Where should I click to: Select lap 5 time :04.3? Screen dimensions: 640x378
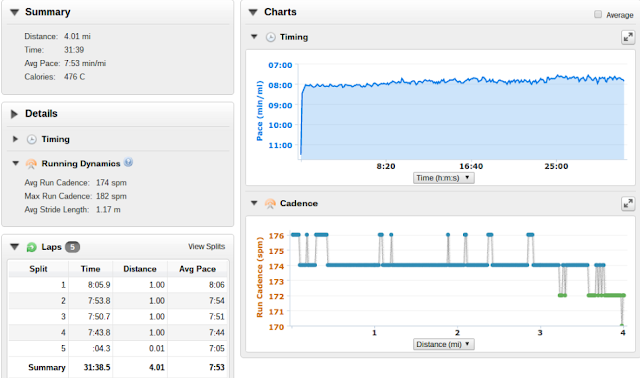(101, 349)
